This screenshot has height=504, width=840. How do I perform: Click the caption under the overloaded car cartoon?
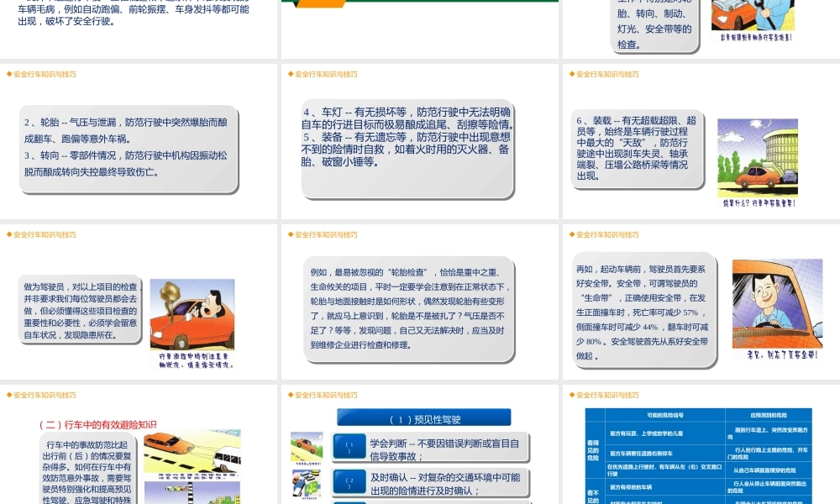(759, 203)
